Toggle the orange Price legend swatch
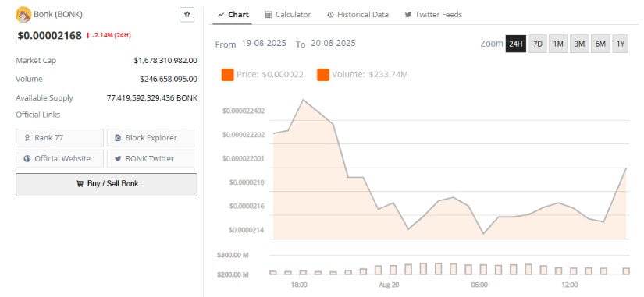 [227, 75]
